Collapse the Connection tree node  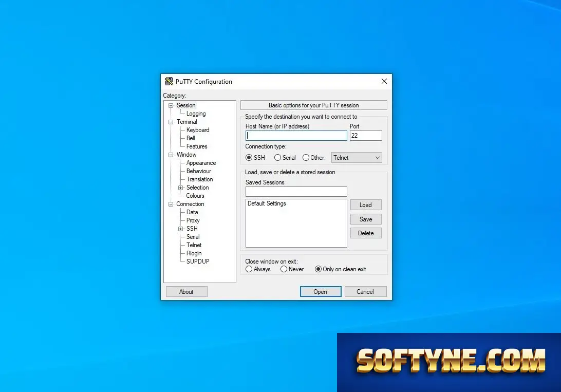[x=171, y=204]
